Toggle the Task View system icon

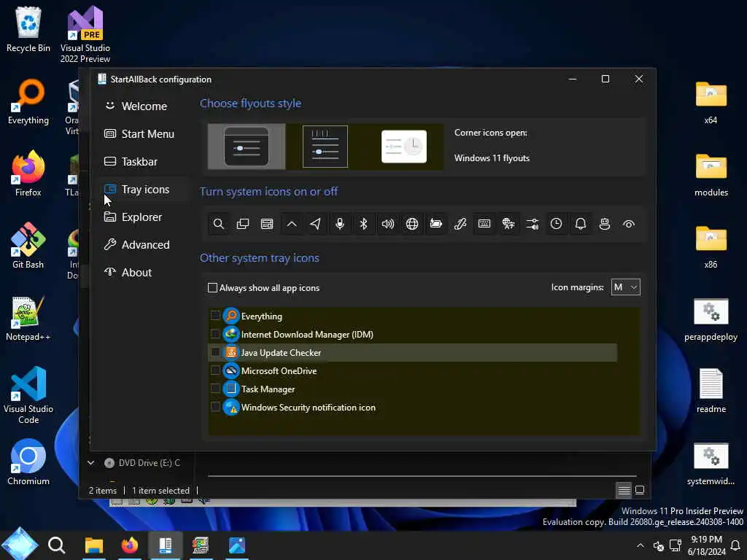(243, 224)
